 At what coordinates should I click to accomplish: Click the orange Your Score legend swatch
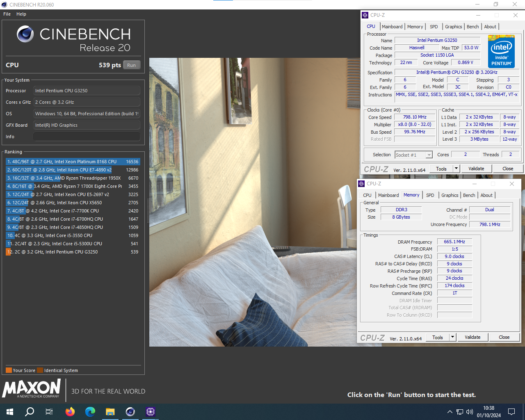(9, 370)
